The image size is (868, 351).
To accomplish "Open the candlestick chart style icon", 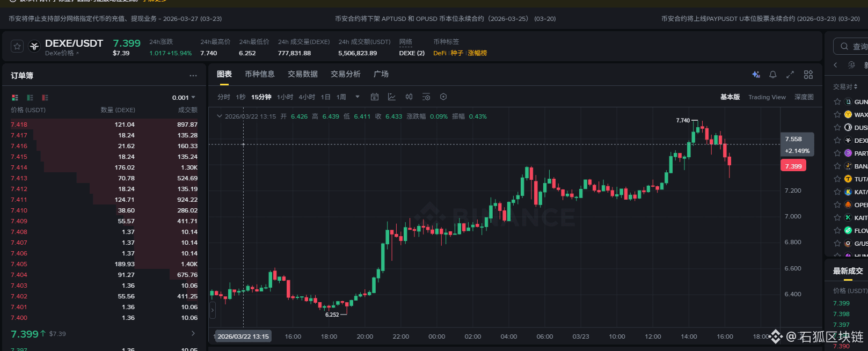I will point(409,97).
